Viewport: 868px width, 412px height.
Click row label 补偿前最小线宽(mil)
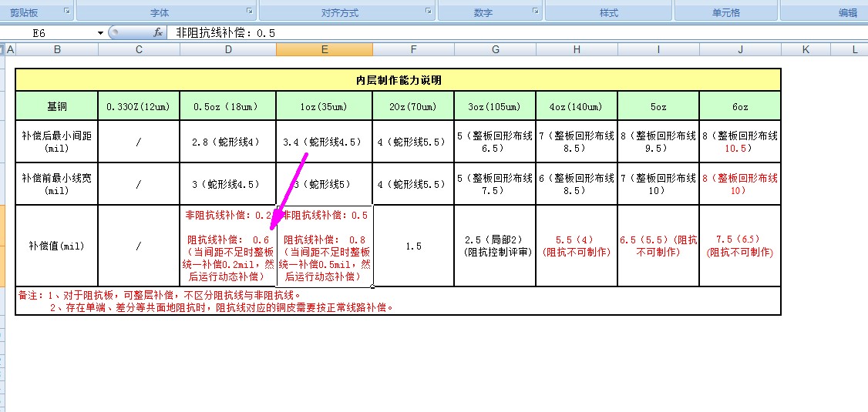[x=57, y=183]
